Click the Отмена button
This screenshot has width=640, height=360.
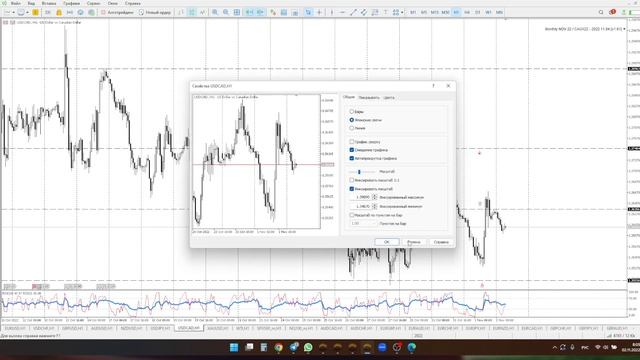(413, 242)
